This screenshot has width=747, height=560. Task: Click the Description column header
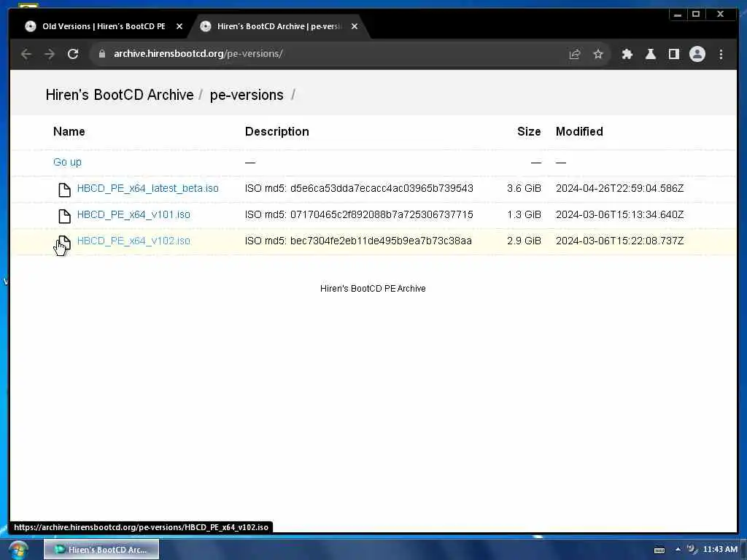point(276,131)
